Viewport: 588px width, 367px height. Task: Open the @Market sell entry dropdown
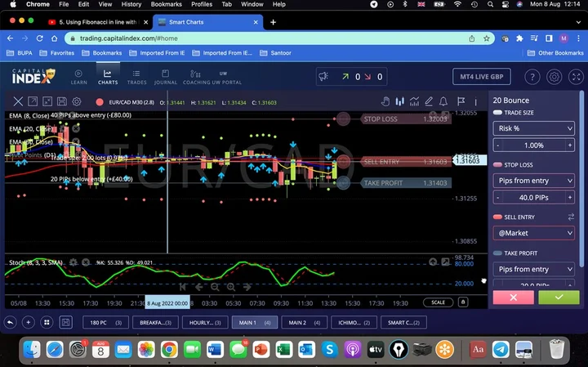pos(534,233)
